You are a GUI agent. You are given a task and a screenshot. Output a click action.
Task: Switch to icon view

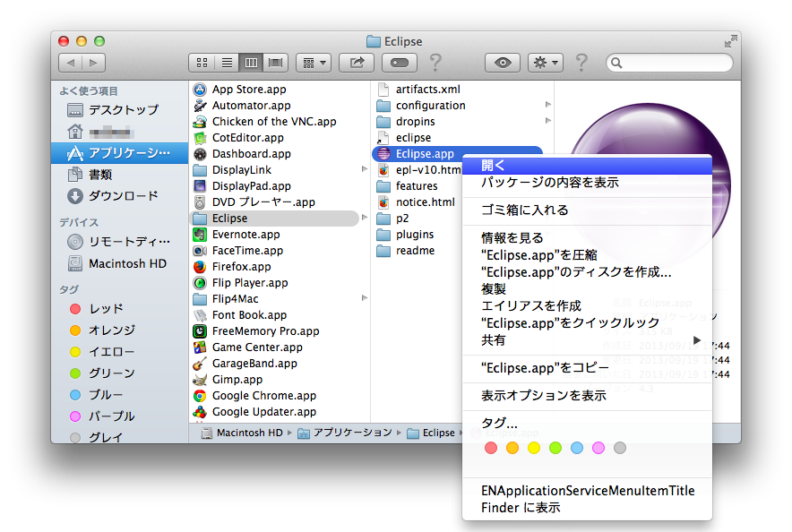click(x=202, y=63)
